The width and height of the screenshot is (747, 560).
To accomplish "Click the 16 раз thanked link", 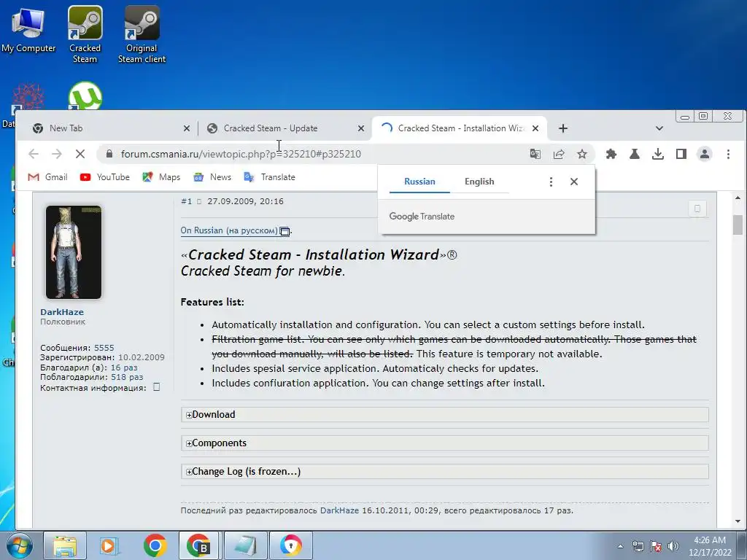I will click(124, 367).
